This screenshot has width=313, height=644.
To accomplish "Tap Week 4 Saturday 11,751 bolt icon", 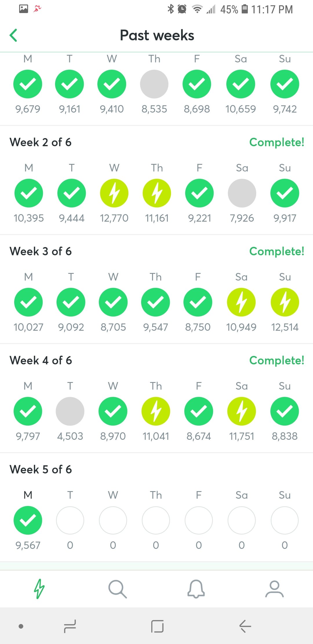I will (x=241, y=411).
